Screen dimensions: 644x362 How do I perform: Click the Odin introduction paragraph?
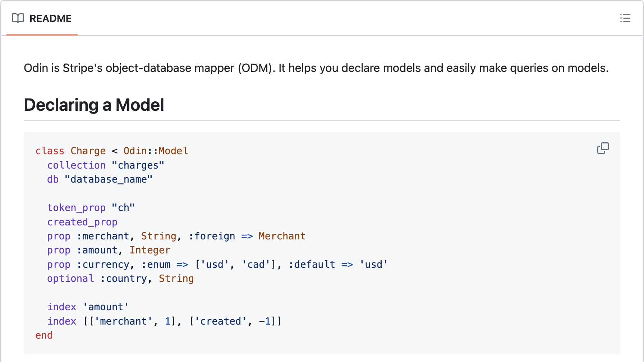[316, 68]
